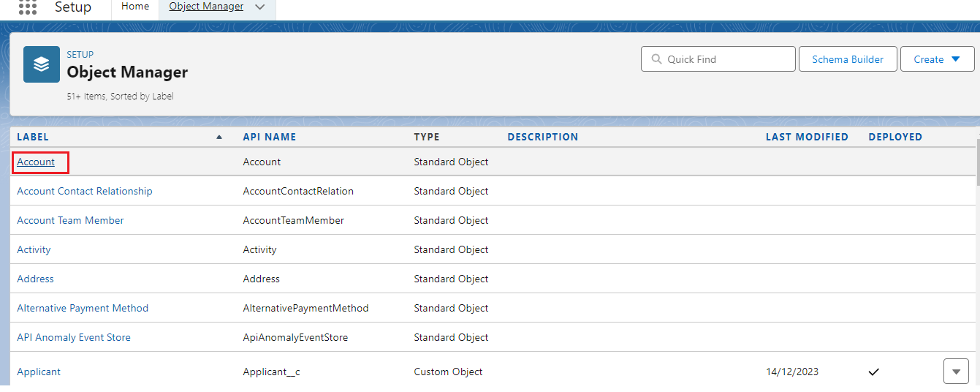Switch to the Home tab
This screenshot has height=392, width=980.
135,7
